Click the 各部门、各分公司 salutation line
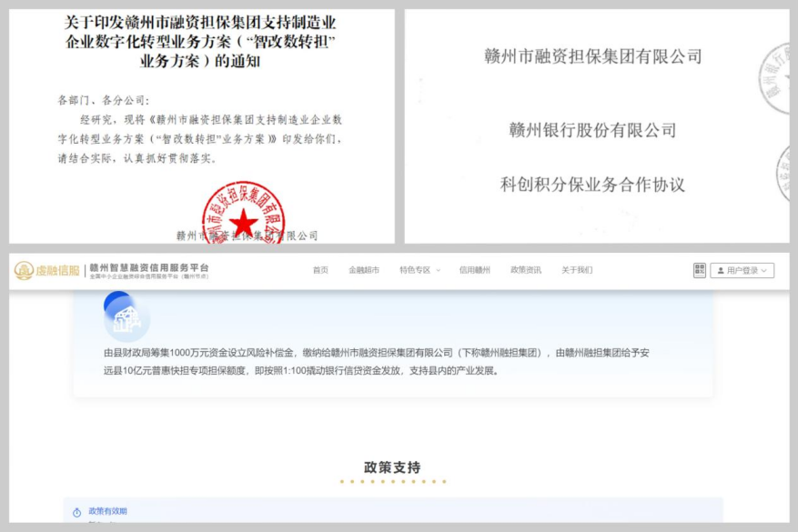Screen dimensions: 798x532 [104, 100]
